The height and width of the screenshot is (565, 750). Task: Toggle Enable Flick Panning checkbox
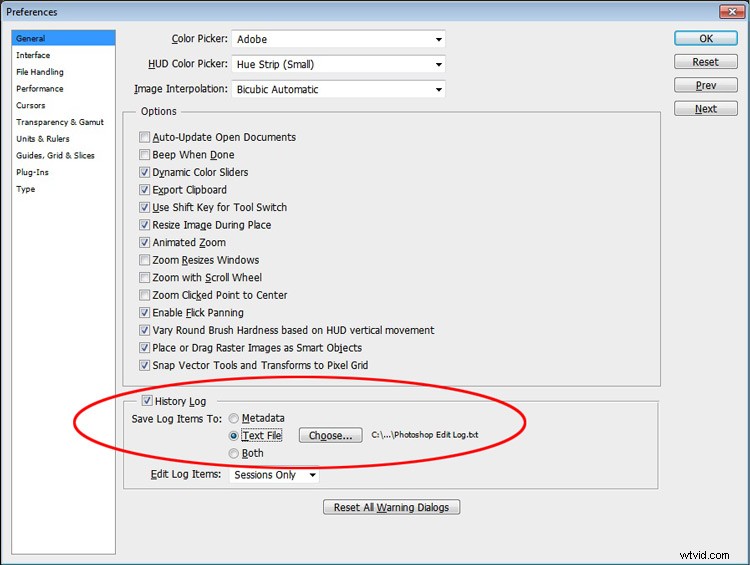[x=144, y=313]
